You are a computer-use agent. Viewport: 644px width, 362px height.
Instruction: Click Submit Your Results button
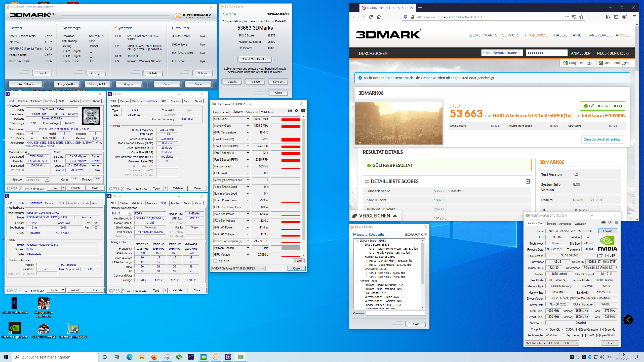pyautogui.click(x=255, y=59)
